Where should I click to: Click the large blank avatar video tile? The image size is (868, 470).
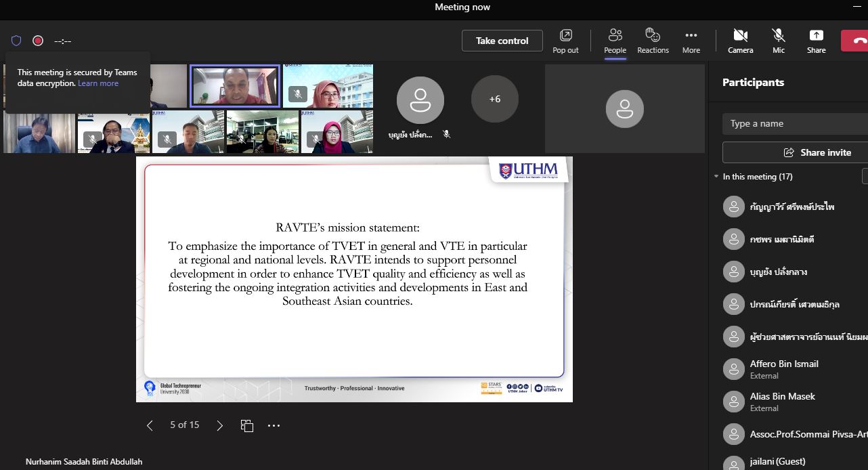(624, 108)
